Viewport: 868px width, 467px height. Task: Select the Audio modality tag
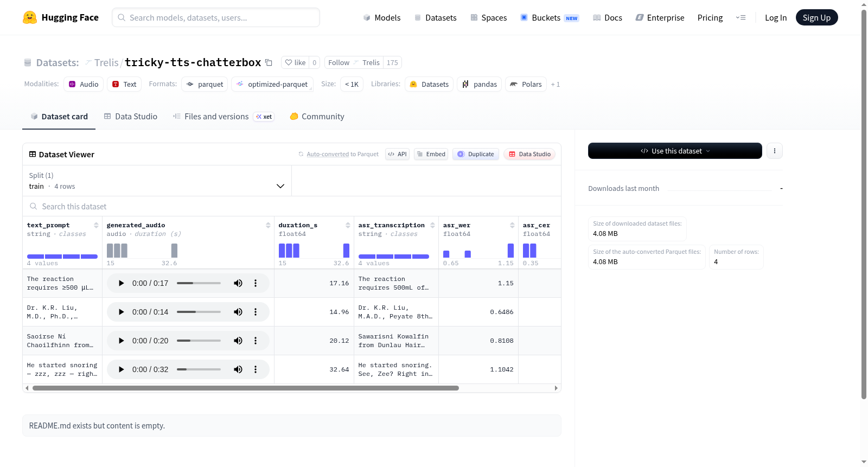click(x=84, y=84)
